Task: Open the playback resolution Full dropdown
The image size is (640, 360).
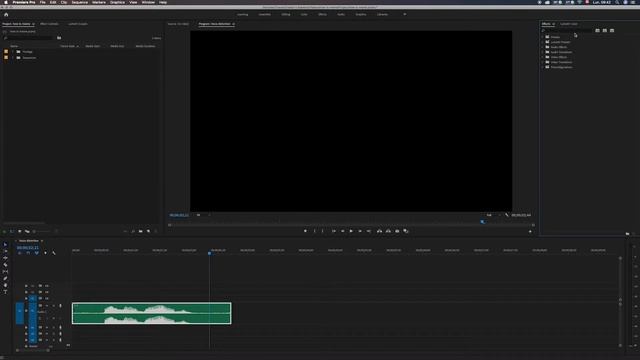Action: pyautogui.click(x=493, y=215)
